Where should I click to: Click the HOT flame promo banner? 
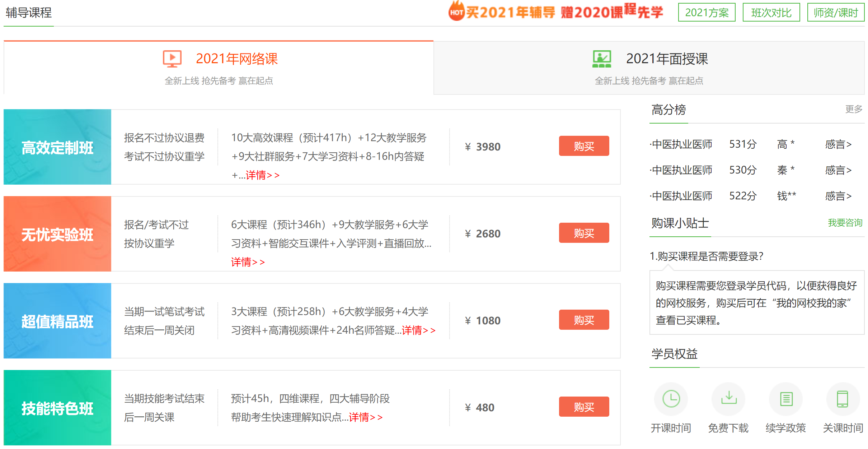555,12
